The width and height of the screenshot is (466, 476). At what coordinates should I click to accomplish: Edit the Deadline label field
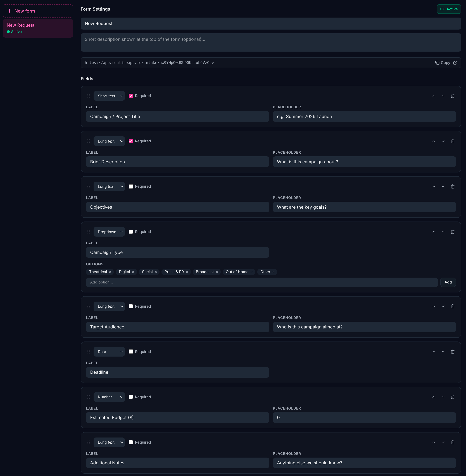click(177, 372)
